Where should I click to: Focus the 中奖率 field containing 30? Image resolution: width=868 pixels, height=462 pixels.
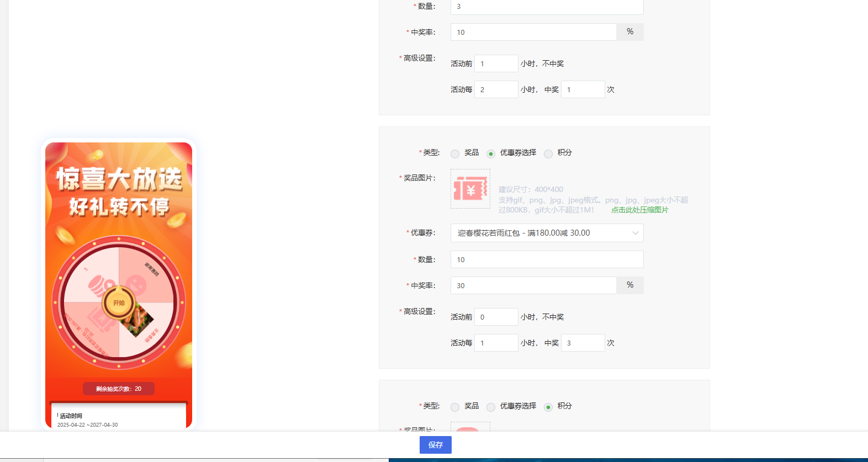(x=533, y=285)
